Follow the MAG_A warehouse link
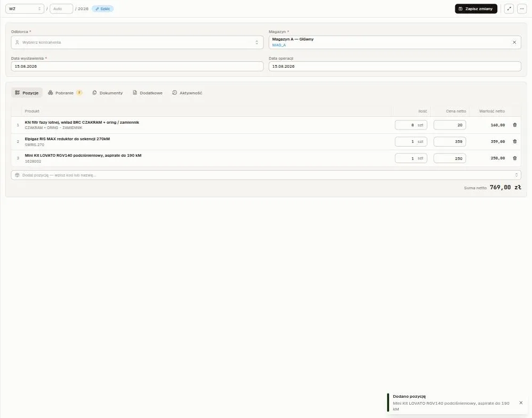Viewport: 532px width, 418px height. click(279, 45)
